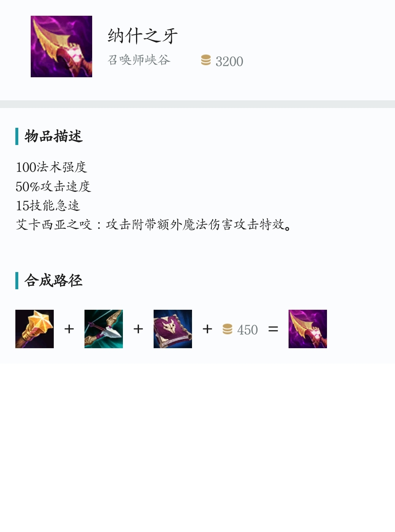
Task: Click the 50%攻击速度 stat line
Action: coord(53,186)
